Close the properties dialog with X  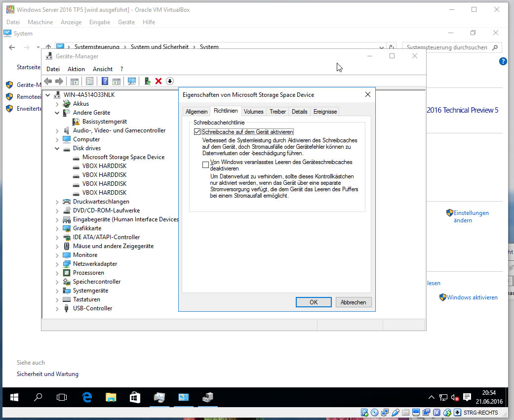(x=368, y=94)
